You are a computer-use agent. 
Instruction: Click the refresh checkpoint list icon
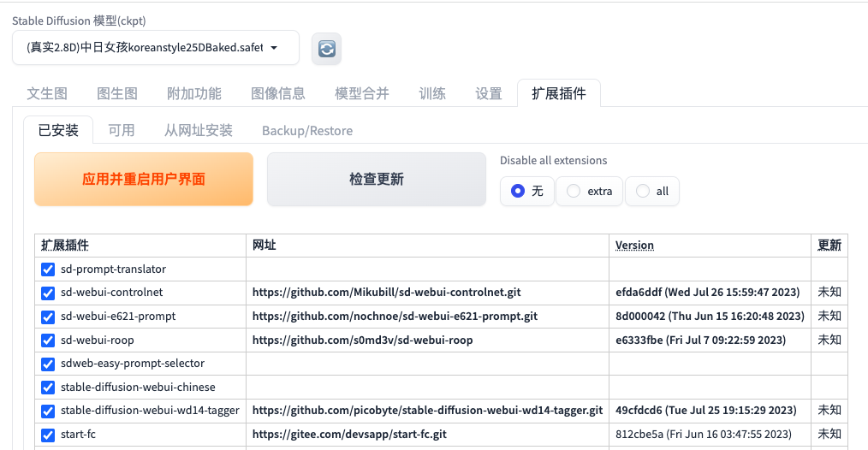coord(327,49)
